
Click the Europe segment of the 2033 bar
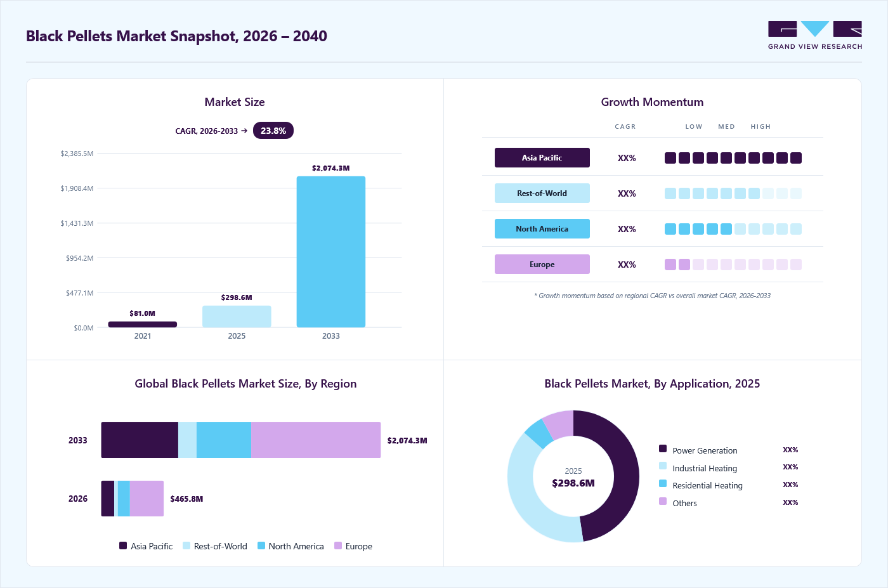[x=316, y=440]
